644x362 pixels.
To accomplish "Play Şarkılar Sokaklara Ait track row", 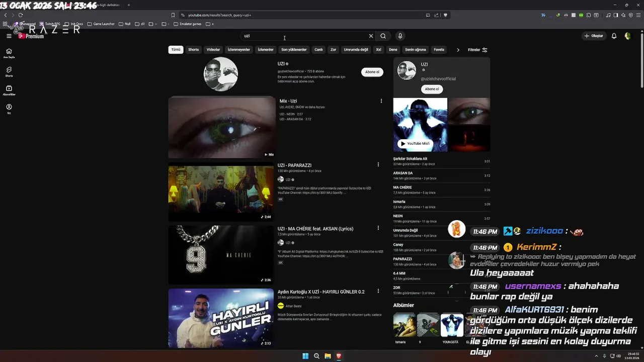I will (441, 161).
